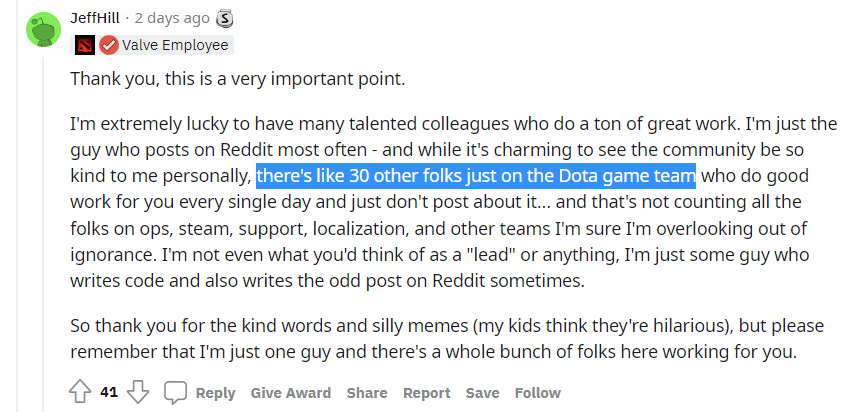Viewport: 866px width, 412px height.
Task: Click the "2 days ago" timestamp
Action: [x=174, y=18]
